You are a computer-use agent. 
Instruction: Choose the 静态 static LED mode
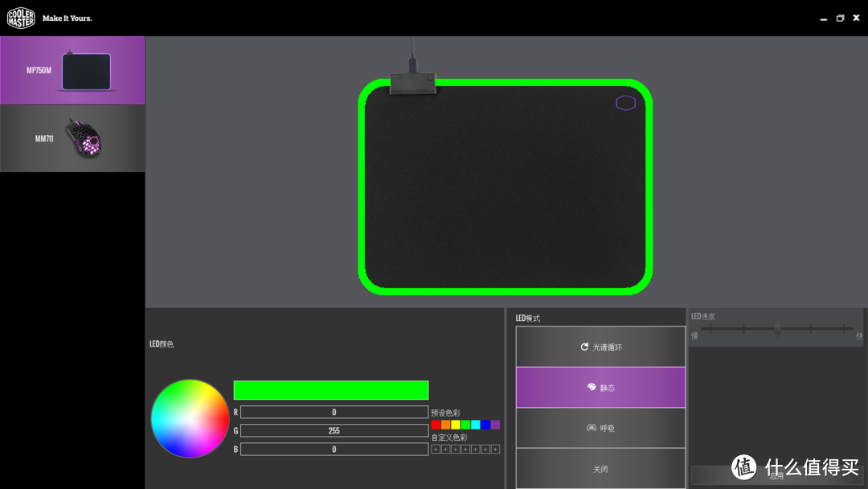point(600,388)
